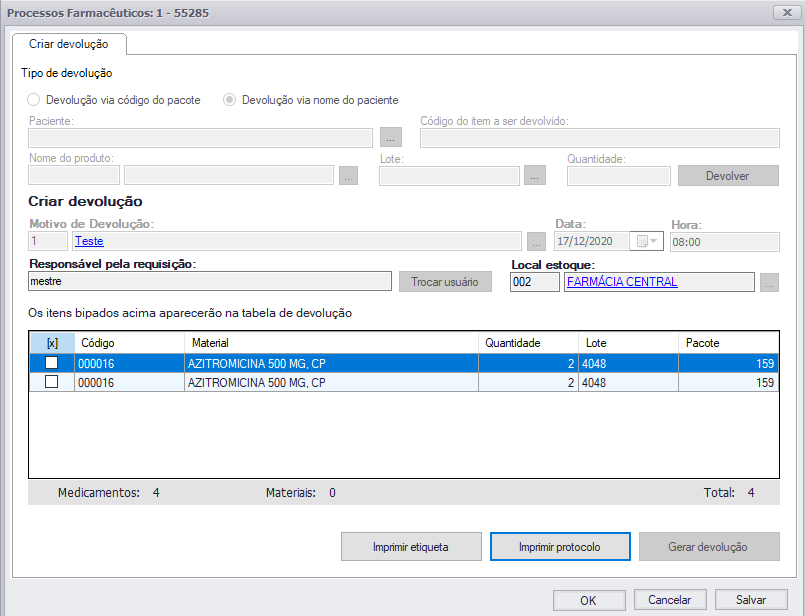Screen dimensions: 805x616
Task: Click Pacote 159 in the unhighlighted row
Action: pyautogui.click(x=729, y=382)
